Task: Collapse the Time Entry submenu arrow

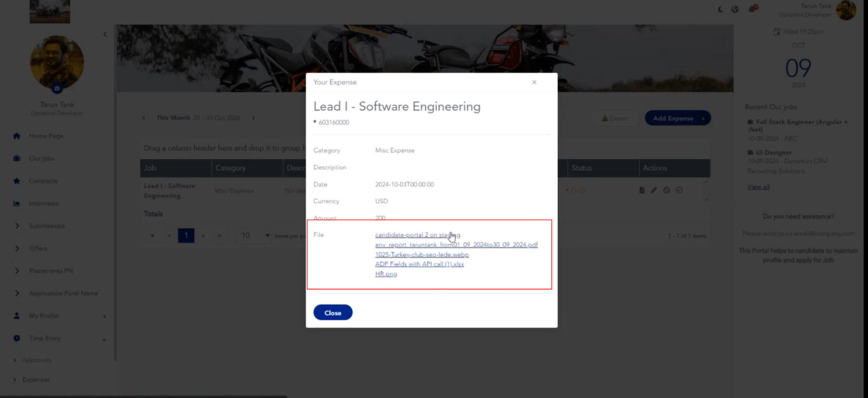Action: pos(104,339)
